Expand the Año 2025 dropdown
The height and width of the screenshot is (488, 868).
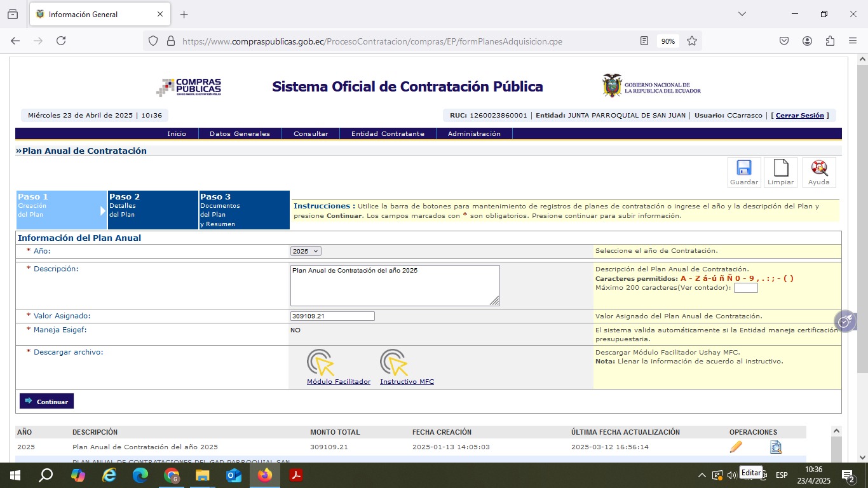306,251
